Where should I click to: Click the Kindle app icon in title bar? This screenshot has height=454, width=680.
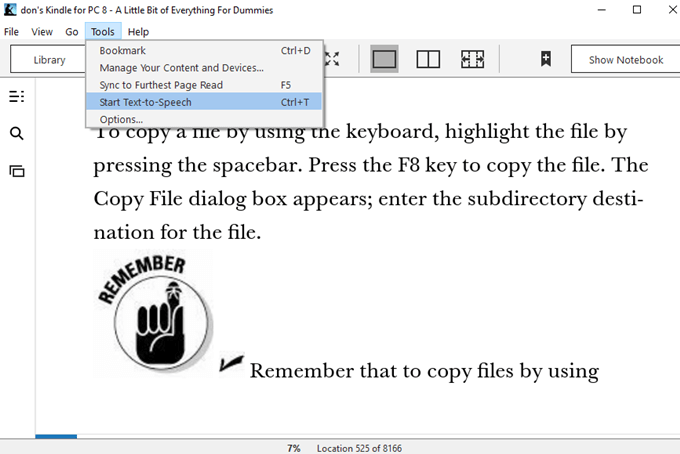[x=10, y=10]
